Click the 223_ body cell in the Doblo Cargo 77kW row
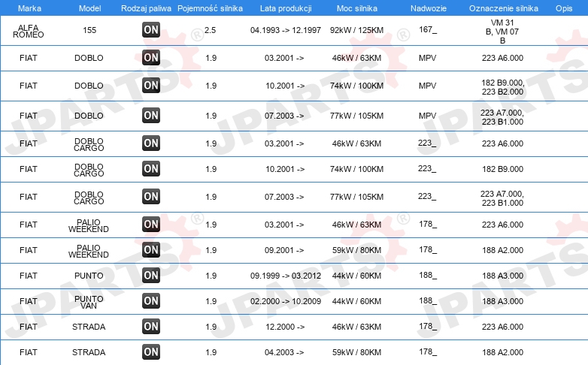This screenshot has width=588, height=365. pyautogui.click(x=427, y=196)
